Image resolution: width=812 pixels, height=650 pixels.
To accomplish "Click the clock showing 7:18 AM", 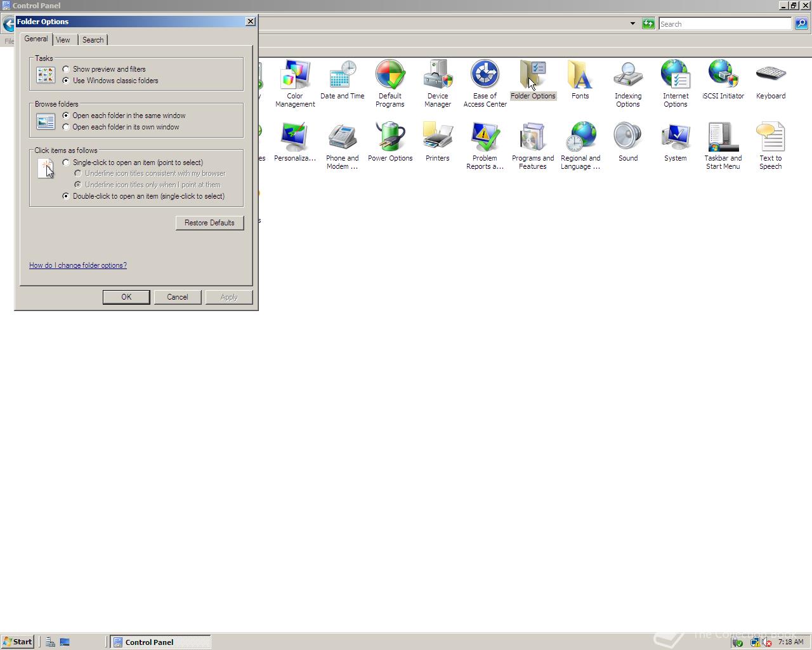I will pyautogui.click(x=790, y=642).
